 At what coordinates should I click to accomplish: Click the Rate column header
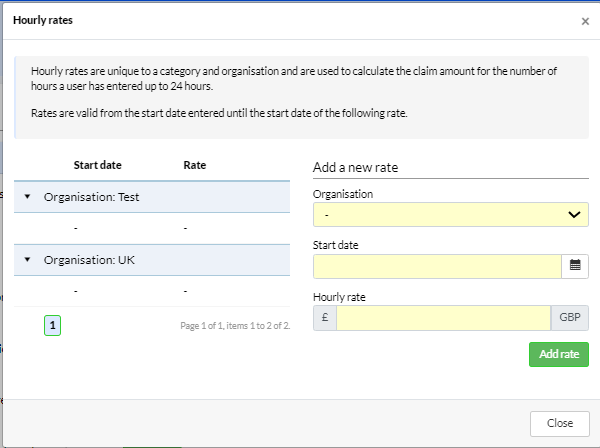click(x=194, y=165)
